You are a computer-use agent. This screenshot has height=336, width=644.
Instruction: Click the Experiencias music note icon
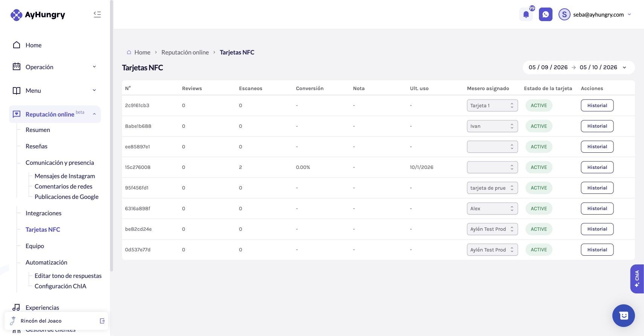pyautogui.click(x=16, y=307)
